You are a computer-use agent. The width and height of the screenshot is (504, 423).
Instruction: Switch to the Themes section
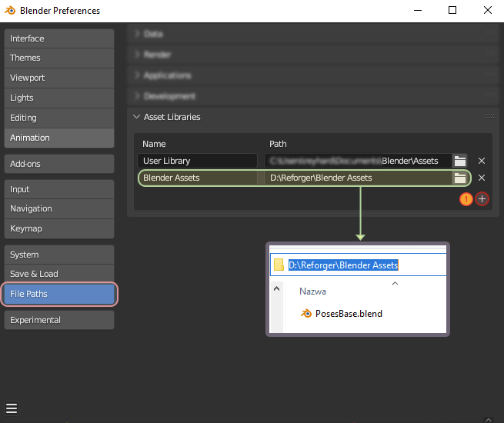pos(59,58)
